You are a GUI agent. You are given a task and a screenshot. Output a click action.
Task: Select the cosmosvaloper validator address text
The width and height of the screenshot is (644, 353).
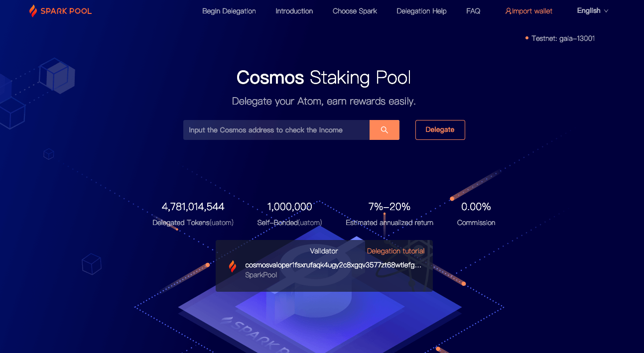tap(333, 265)
